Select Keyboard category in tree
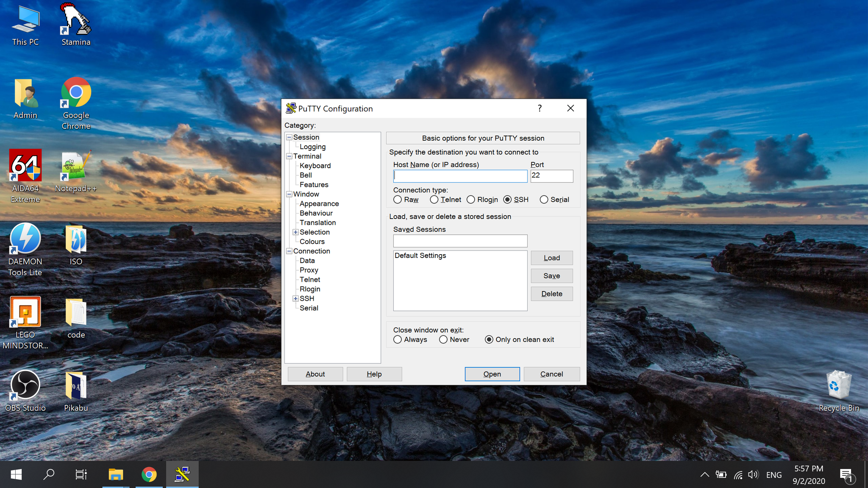The height and width of the screenshot is (488, 868). coord(315,166)
